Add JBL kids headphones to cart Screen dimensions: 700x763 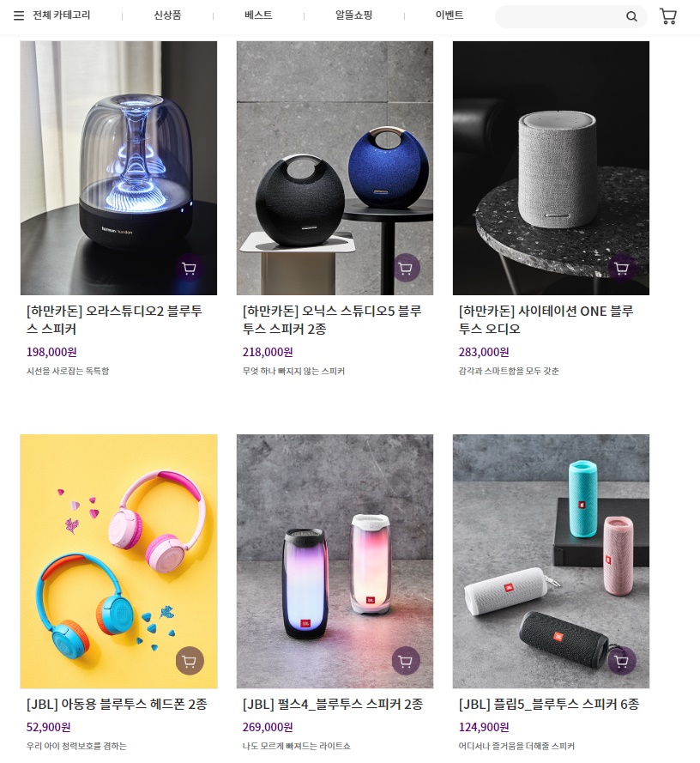pyautogui.click(x=190, y=661)
